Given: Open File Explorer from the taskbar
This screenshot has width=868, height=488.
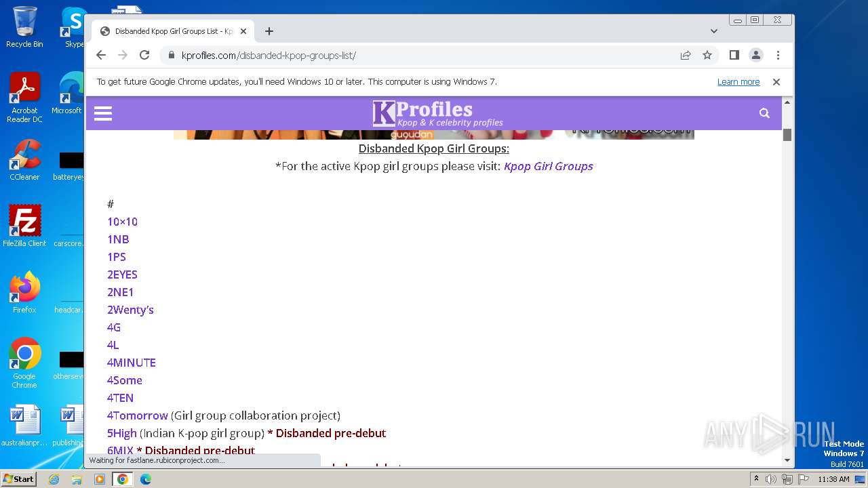Looking at the screenshot, I should (x=77, y=479).
